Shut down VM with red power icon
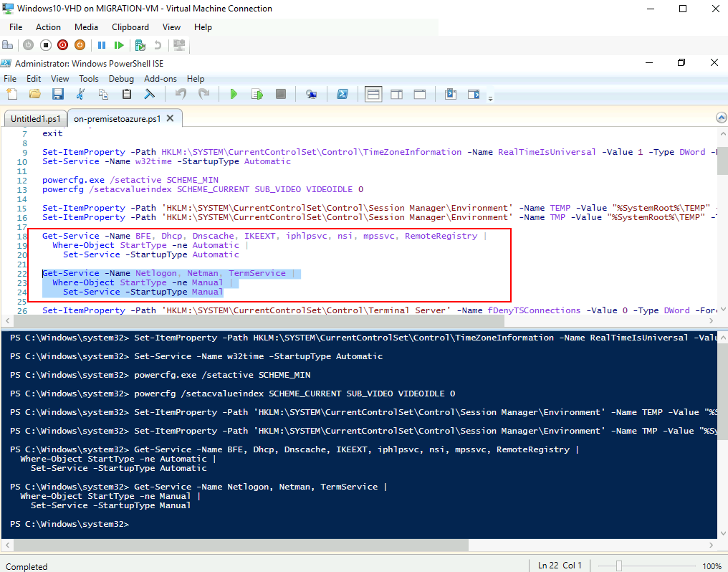The image size is (728, 572). click(x=62, y=45)
